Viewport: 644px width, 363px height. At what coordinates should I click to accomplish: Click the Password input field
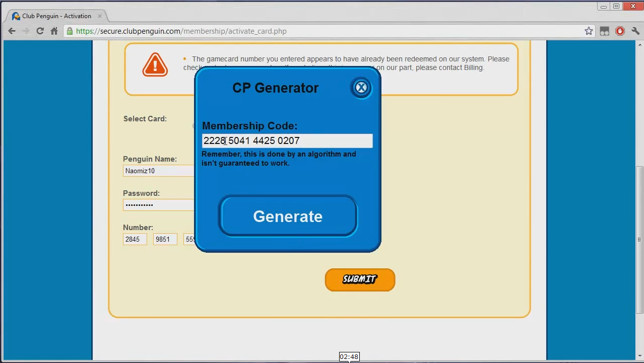159,205
